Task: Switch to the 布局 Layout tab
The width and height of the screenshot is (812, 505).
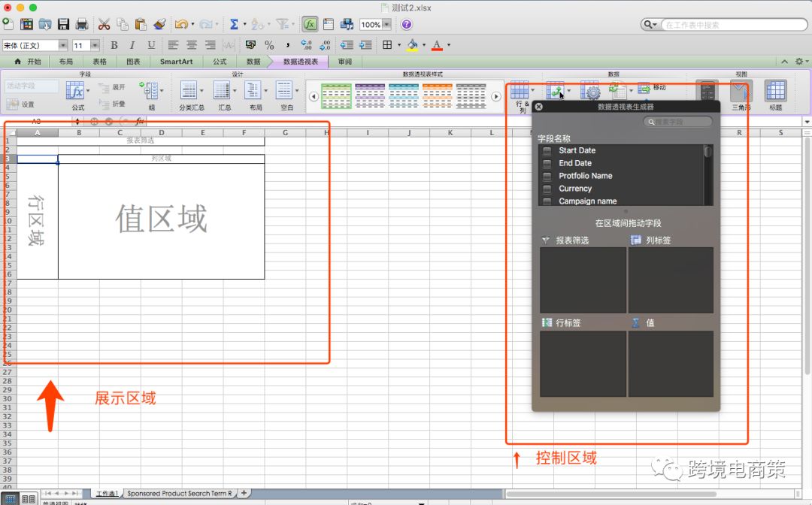Action: (65, 62)
